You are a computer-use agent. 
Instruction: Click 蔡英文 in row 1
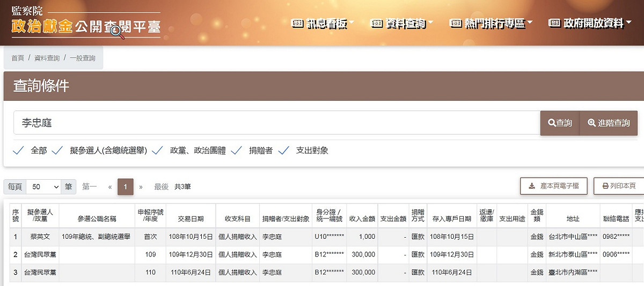(40, 237)
